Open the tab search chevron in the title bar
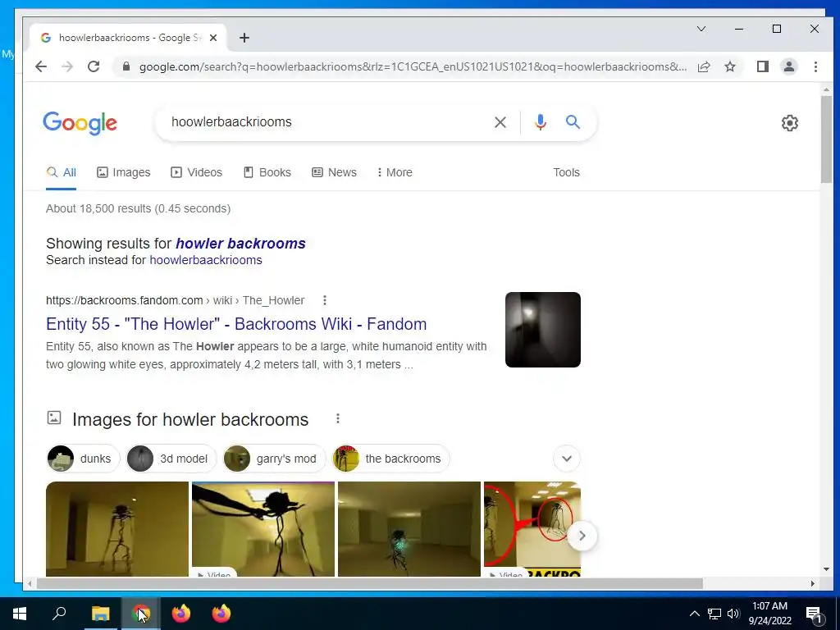This screenshot has width=840, height=630. tap(701, 29)
